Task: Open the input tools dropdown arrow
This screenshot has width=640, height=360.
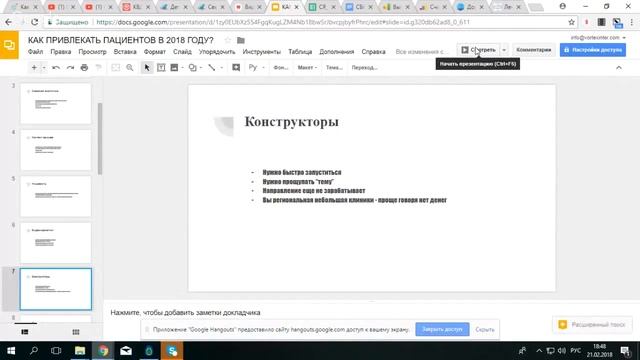Action: point(263,68)
